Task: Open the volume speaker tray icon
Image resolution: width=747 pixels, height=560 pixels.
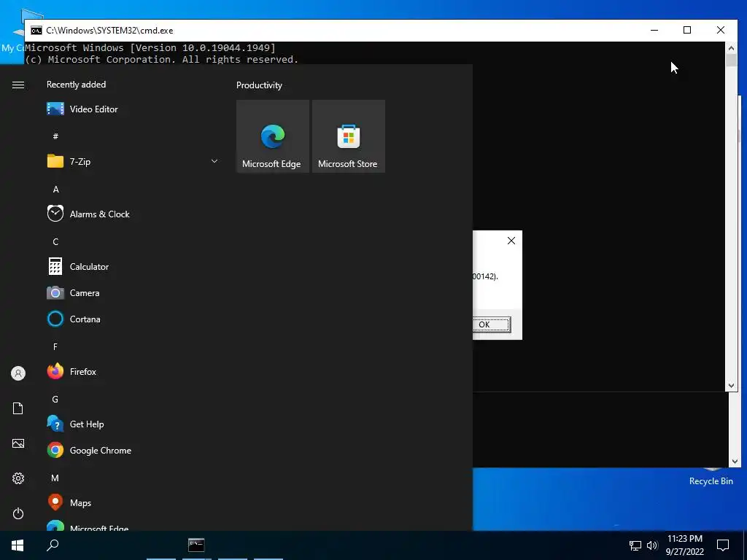Action: 652,545
